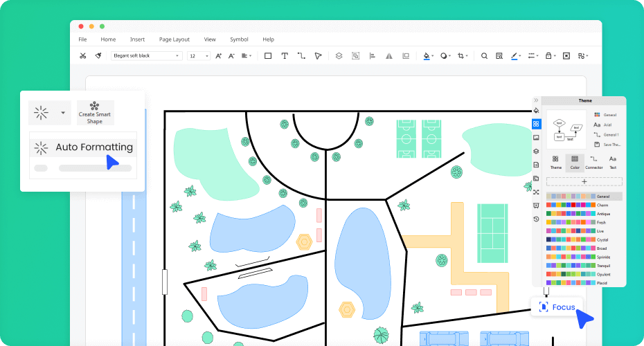644x346 pixels.
Task: Select the tennis court shape on the canvas
Action: click(x=492, y=233)
